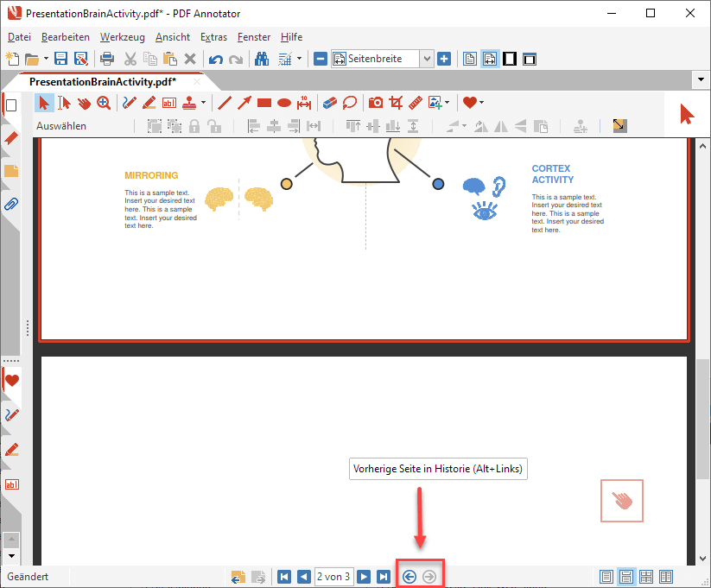Screen dimensions: 711x588
Task: Save the document with the floppy disk icon
Action: (x=60, y=59)
